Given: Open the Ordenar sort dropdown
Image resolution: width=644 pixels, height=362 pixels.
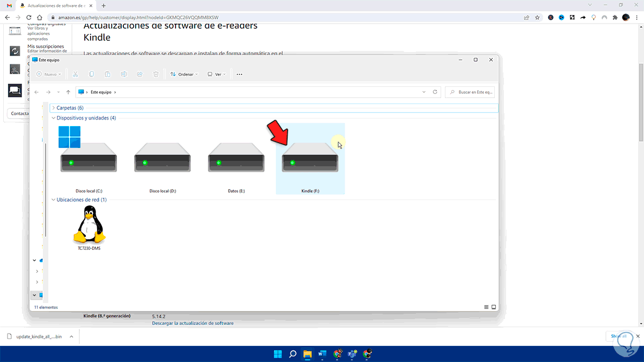Looking at the screenshot, I should click(x=184, y=74).
